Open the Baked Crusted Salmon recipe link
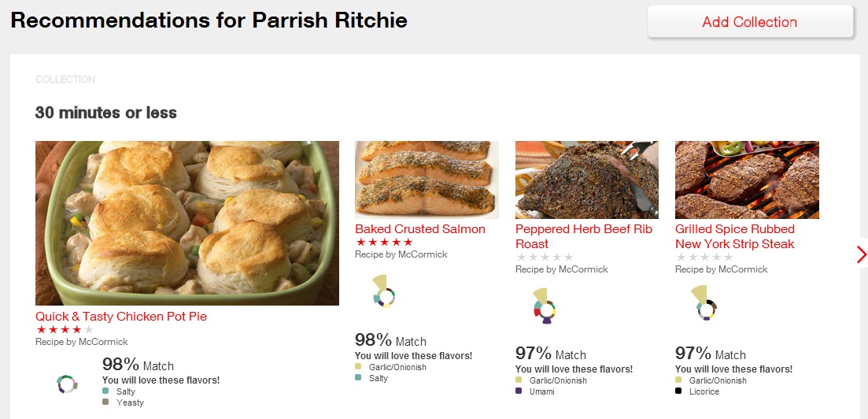 [x=420, y=229]
